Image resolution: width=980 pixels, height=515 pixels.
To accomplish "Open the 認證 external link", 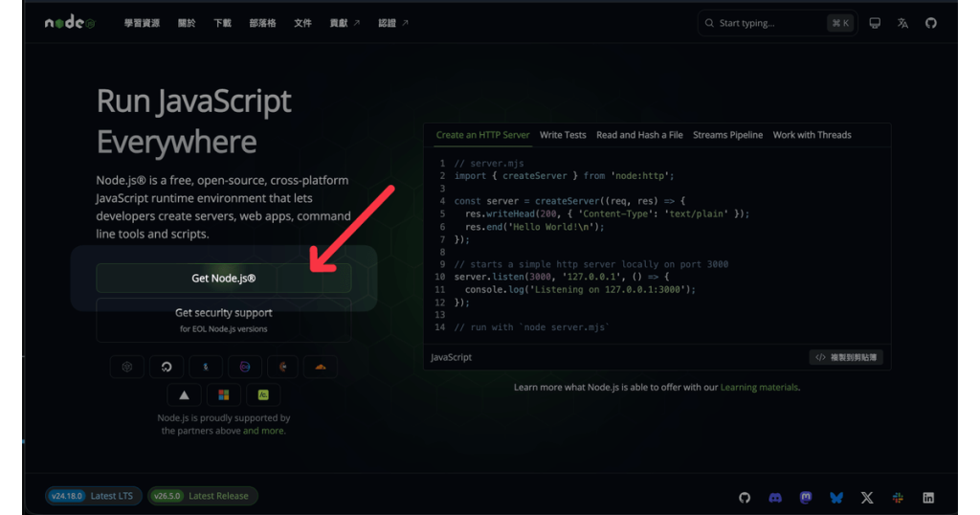I will pos(393,23).
